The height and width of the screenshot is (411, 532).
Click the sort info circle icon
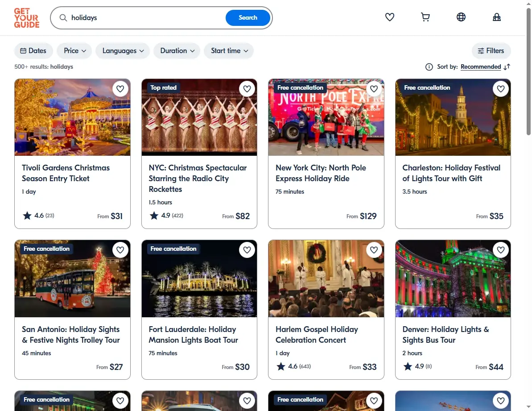click(429, 67)
